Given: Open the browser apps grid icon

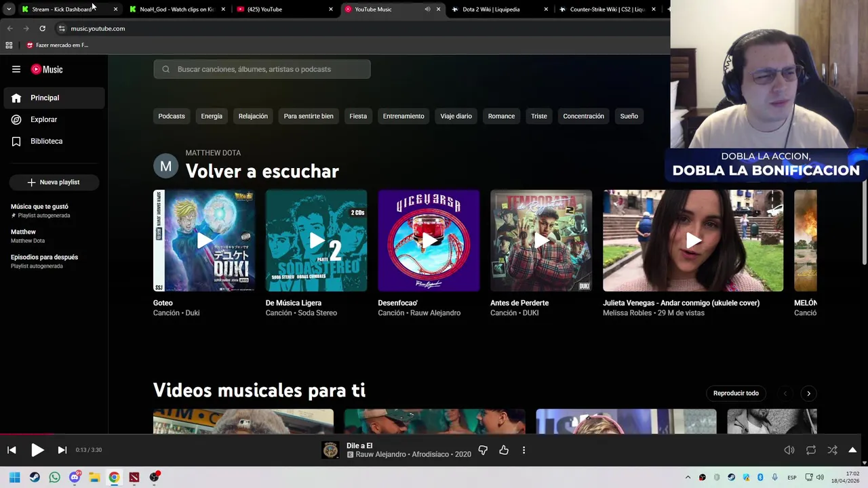Looking at the screenshot, I should (9, 45).
